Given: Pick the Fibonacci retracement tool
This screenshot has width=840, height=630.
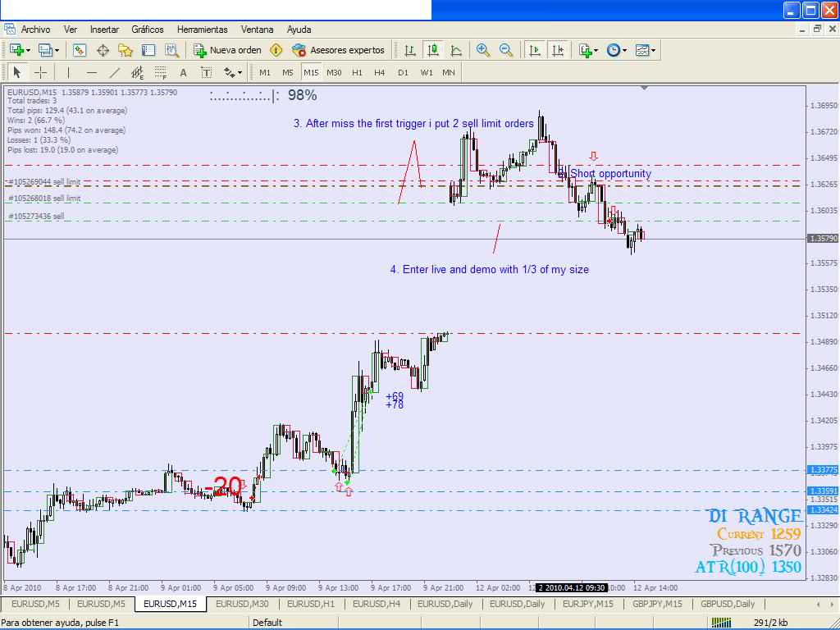Looking at the screenshot, I should 160,72.
